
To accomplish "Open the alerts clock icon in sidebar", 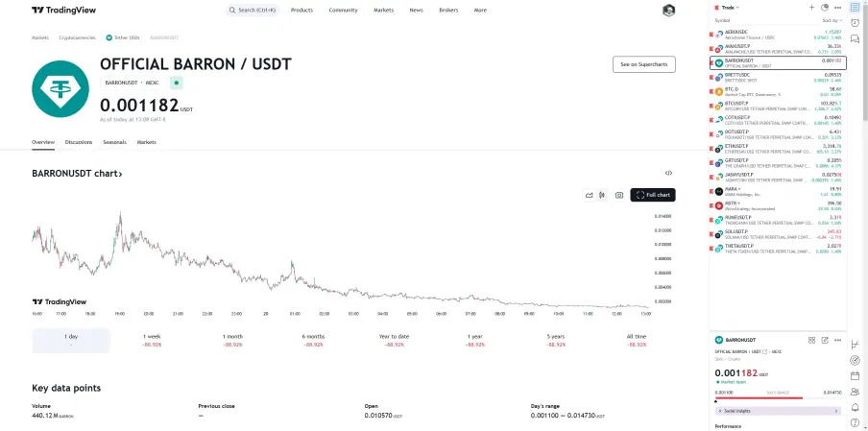I will point(855,23).
